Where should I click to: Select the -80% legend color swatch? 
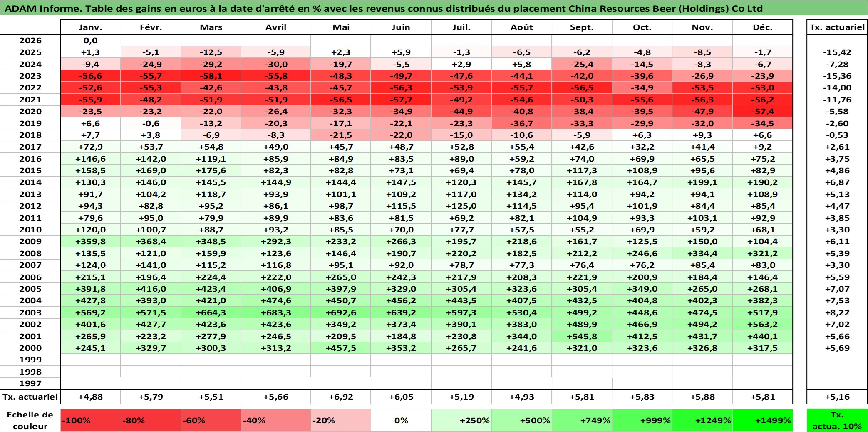151,420
